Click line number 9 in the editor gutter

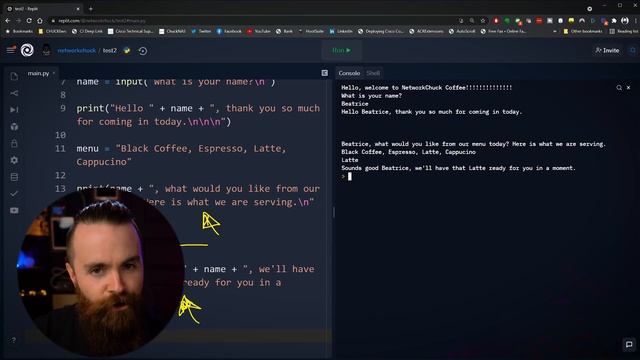63,108
